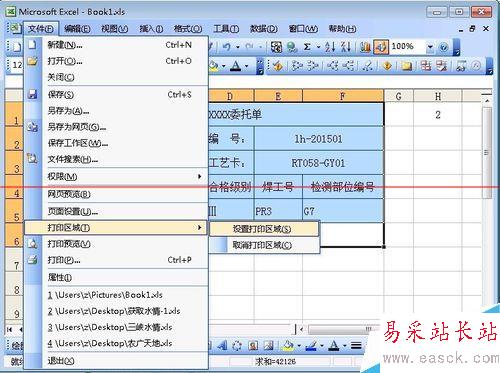Click the Sort Ascending A-Z icon

(x=330, y=47)
